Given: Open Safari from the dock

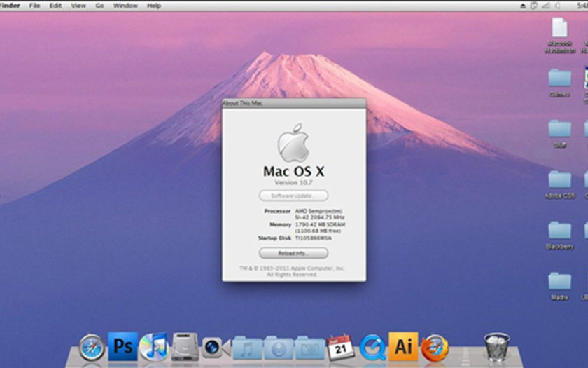Looking at the screenshot, I should [x=92, y=348].
